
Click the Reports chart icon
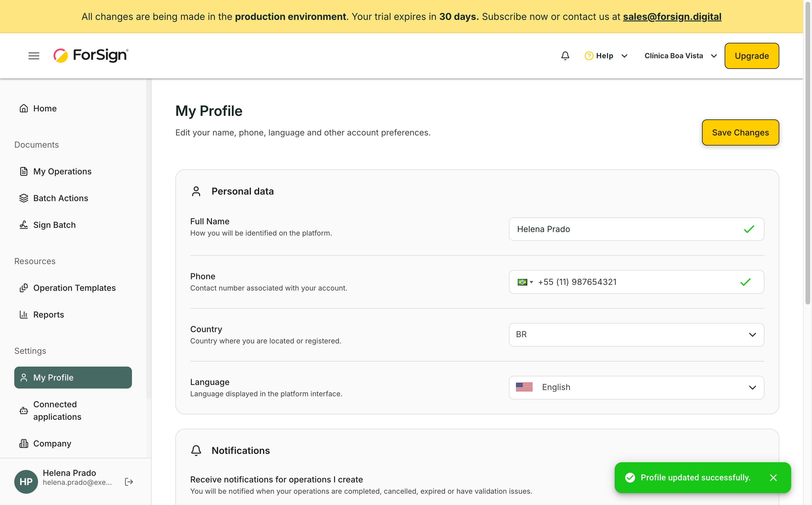[x=24, y=315]
